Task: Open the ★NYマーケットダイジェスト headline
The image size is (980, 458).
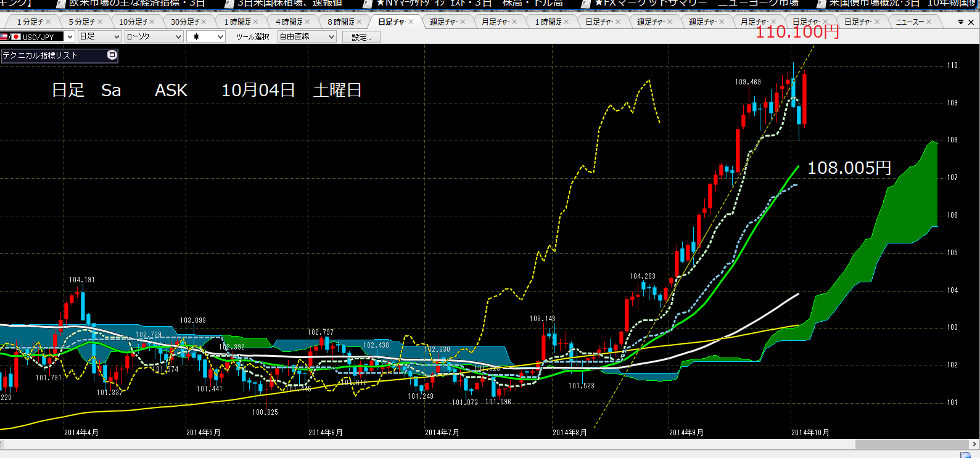Action: 469,4
